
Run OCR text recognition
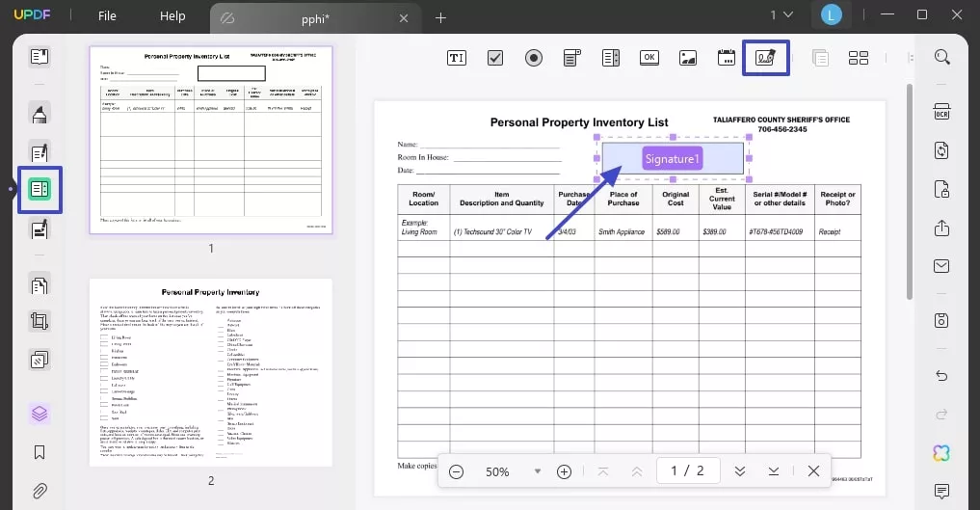[x=941, y=112]
